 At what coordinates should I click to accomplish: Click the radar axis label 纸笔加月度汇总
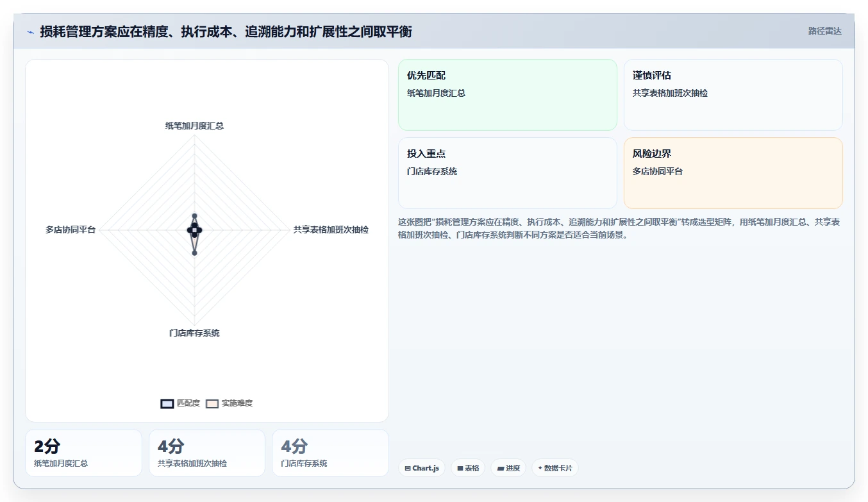tap(194, 126)
